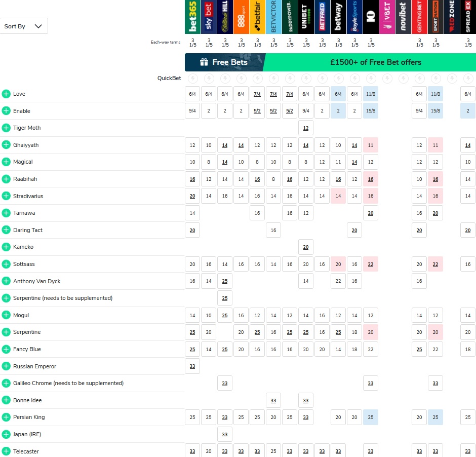Click the plus icon beside Tiger Moth
The height and width of the screenshot is (457, 476).
(6, 128)
